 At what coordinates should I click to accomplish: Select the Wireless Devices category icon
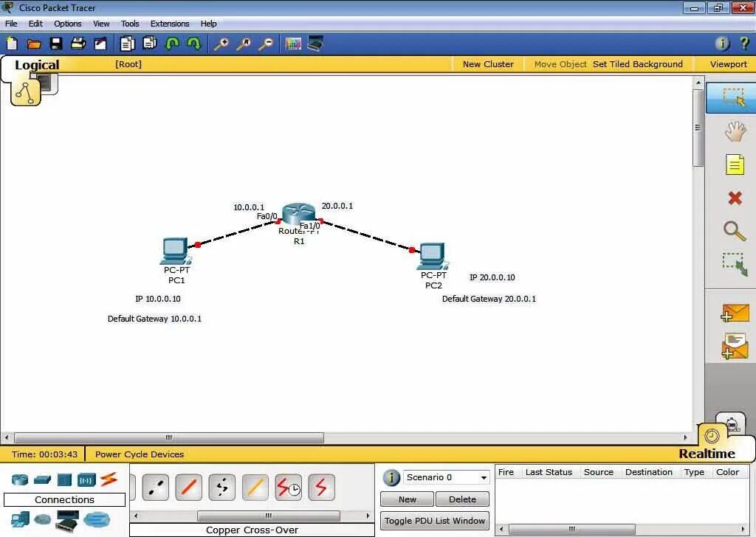tap(87, 479)
